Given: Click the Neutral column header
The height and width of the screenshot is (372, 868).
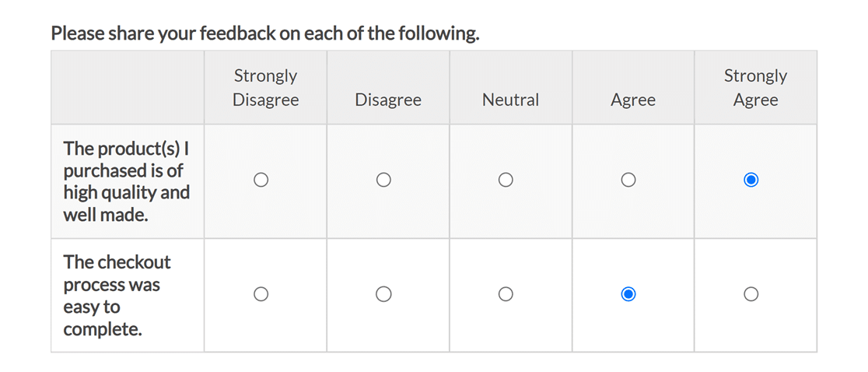Looking at the screenshot, I should 510,100.
